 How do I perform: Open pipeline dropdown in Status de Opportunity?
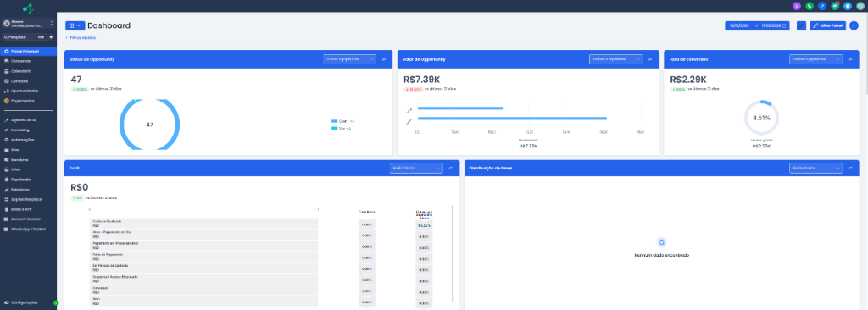[350, 59]
